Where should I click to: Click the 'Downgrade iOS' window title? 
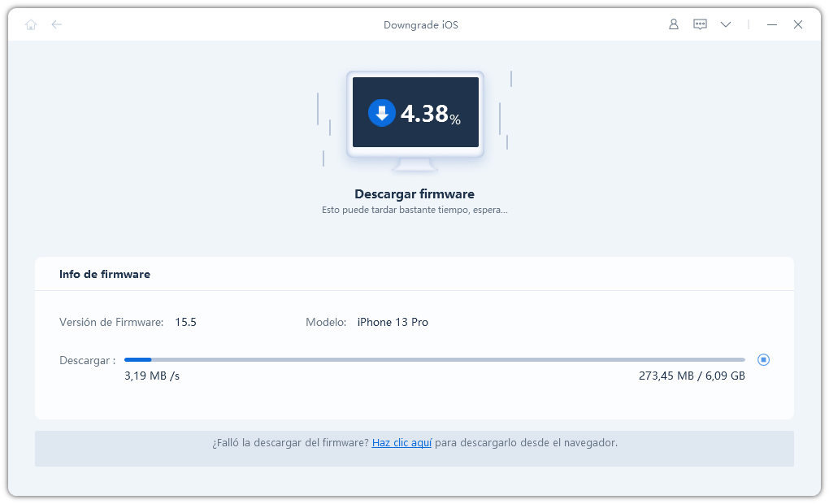(421, 24)
